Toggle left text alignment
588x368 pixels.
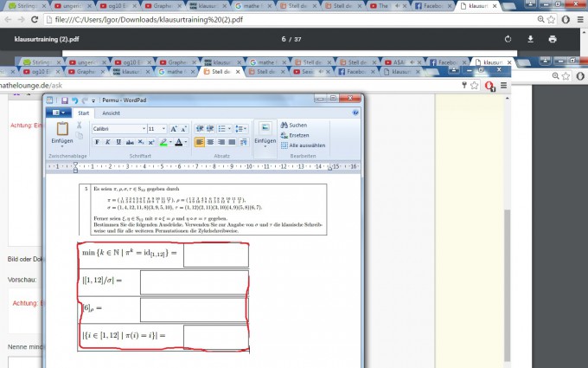(200, 142)
